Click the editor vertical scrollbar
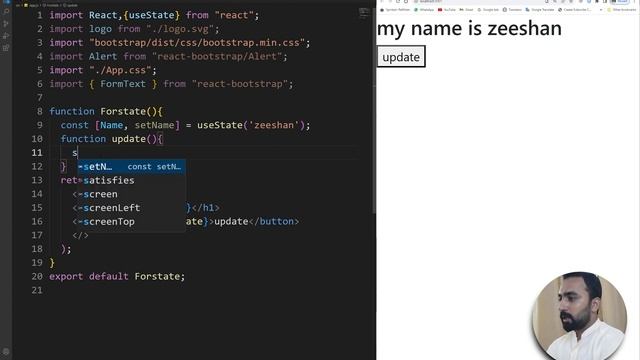Viewport: 640px width, 360px height. [x=373, y=110]
